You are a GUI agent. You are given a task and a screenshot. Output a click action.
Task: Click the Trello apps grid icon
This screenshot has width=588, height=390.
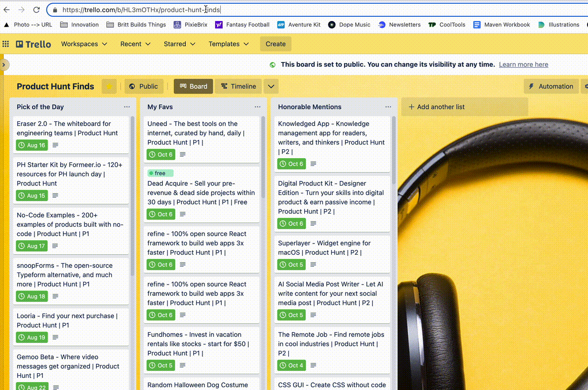coord(6,43)
